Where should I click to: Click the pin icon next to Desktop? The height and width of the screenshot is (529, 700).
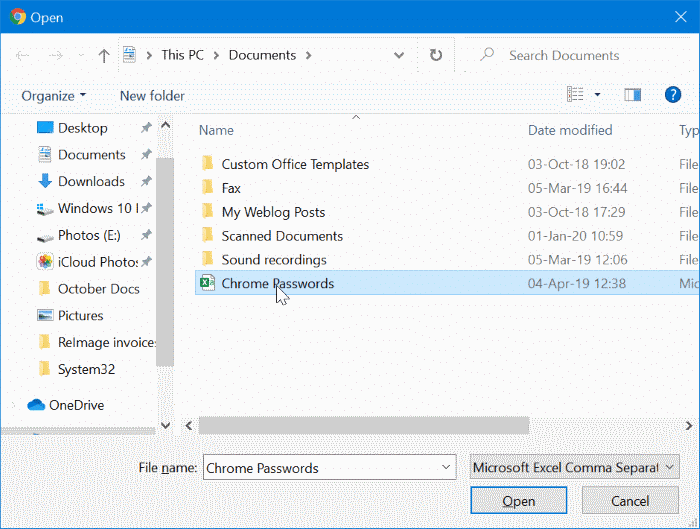146,128
